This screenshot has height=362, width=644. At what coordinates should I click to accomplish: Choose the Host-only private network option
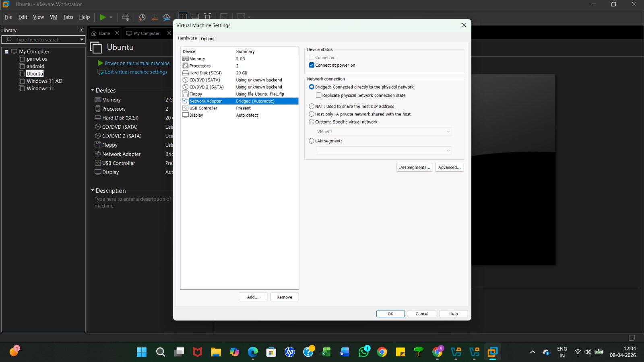coord(312,114)
